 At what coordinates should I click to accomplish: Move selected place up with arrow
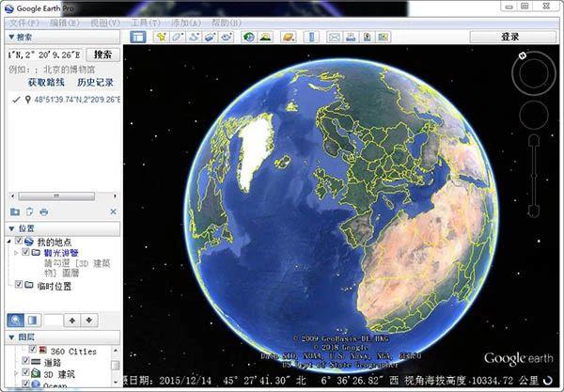(x=72, y=320)
